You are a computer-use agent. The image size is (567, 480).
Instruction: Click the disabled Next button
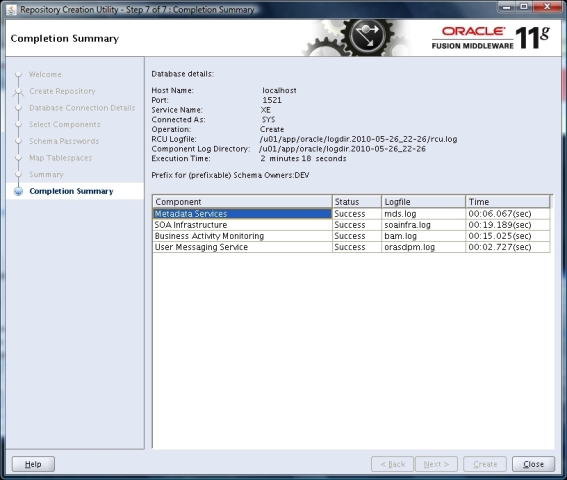pos(436,464)
